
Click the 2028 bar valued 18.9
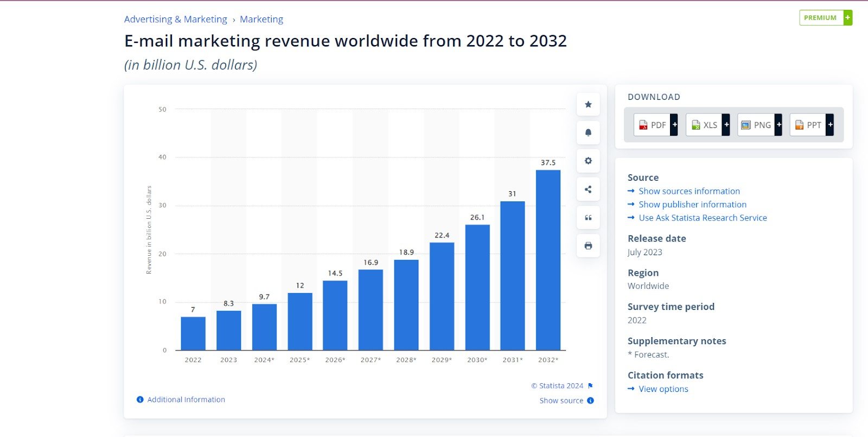pyautogui.click(x=406, y=305)
